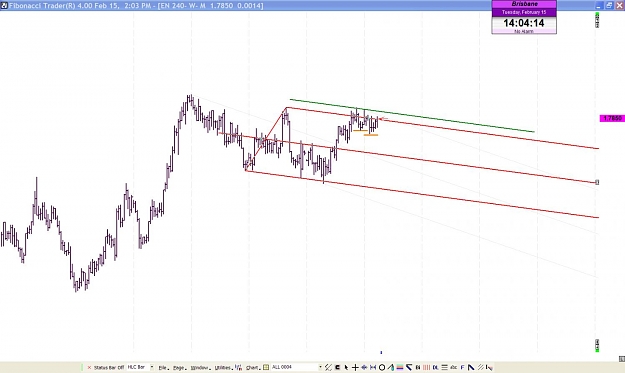Click the small box icon at bottom-right corner
Viewport: 625px width, 373px height.
tap(621, 359)
